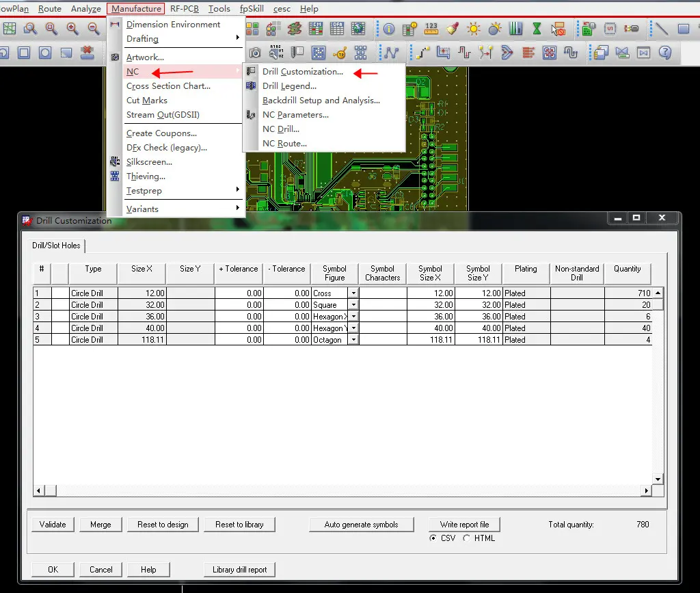Screen dimensions: 700x593
Task: Click the Auto generate symbols button
Action: pyautogui.click(x=361, y=525)
